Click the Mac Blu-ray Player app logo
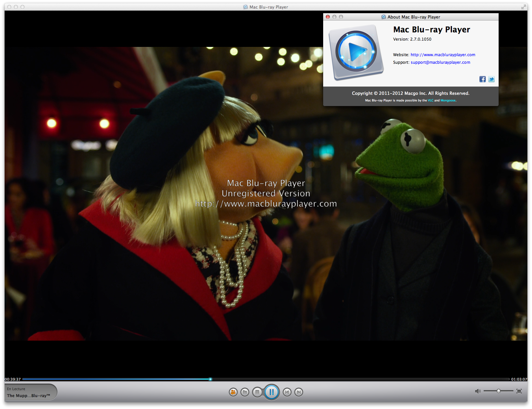Viewport: 532px width, 409px height. click(x=356, y=52)
